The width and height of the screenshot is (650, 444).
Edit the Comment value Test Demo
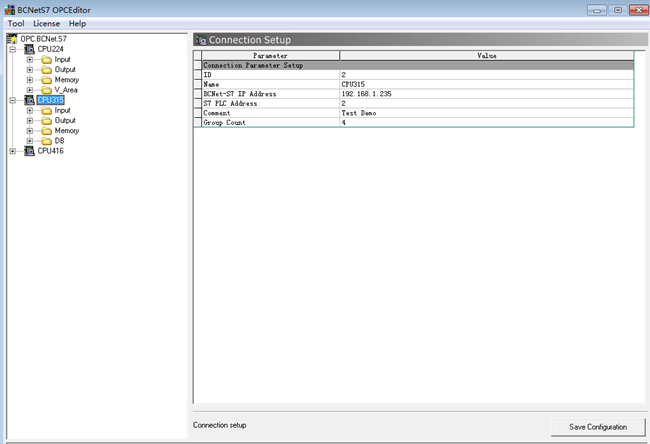[487, 113]
